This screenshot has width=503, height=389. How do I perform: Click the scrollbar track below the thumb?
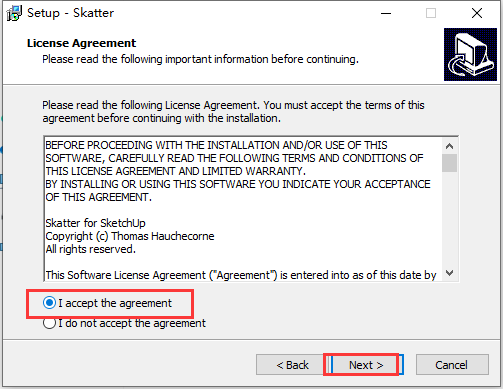tap(449, 219)
